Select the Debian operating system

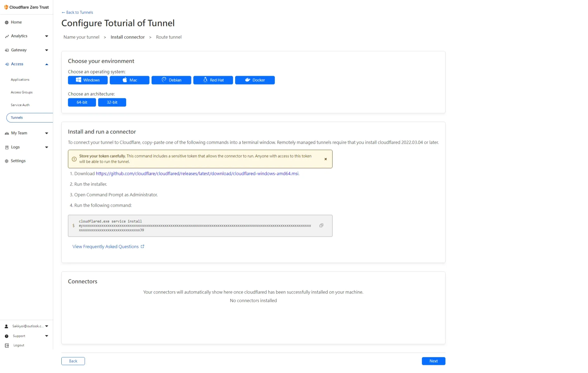click(171, 80)
